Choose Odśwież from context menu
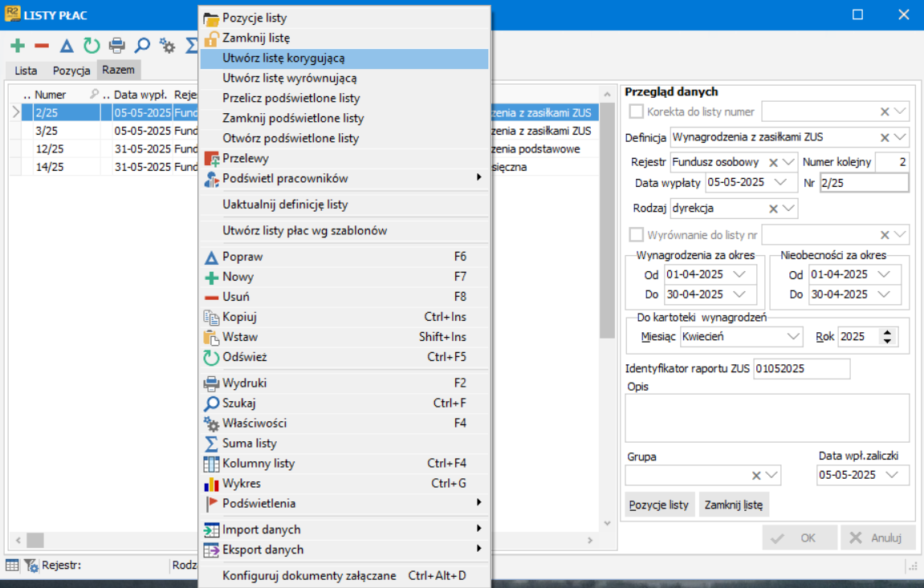The image size is (924, 588). click(x=344, y=357)
